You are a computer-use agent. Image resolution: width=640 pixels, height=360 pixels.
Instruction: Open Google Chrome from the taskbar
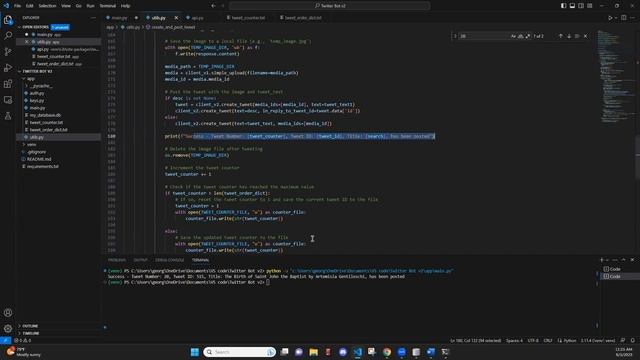coord(387,352)
